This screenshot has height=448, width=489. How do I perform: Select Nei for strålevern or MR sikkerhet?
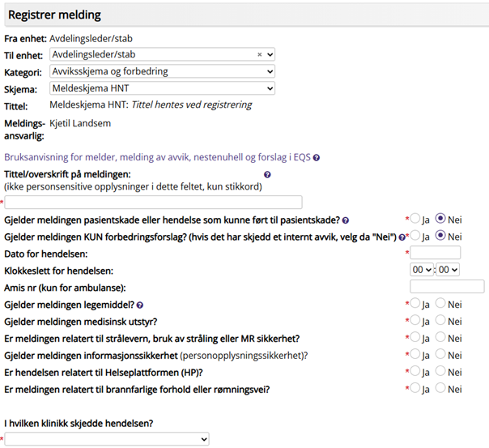[x=440, y=337]
